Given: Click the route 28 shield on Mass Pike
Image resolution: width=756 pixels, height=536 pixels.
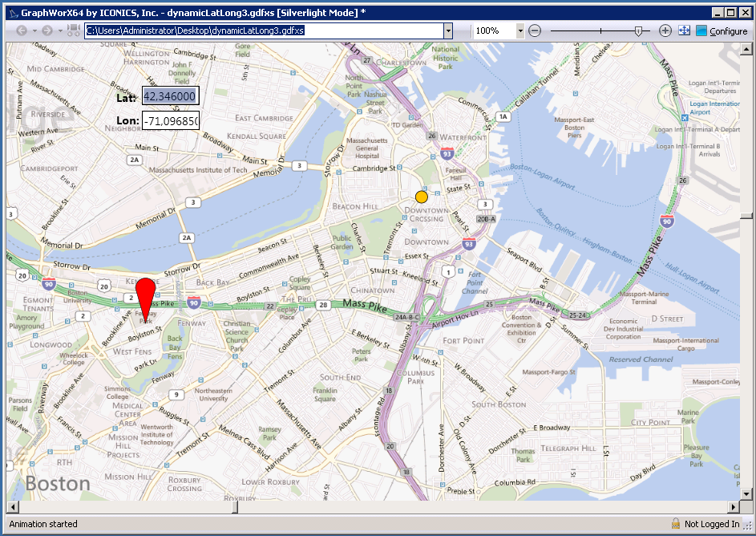Looking at the screenshot, I should (323, 305).
